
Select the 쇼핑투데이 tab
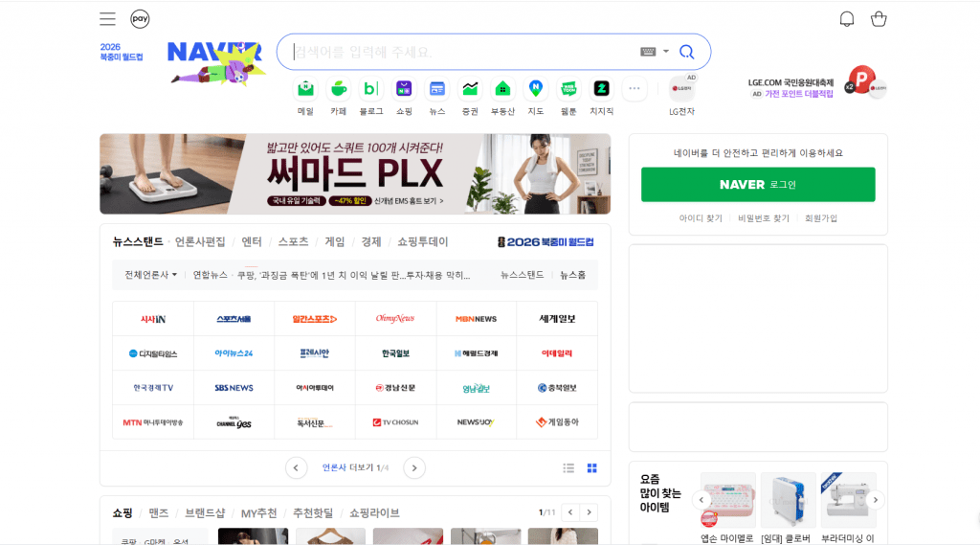(423, 241)
